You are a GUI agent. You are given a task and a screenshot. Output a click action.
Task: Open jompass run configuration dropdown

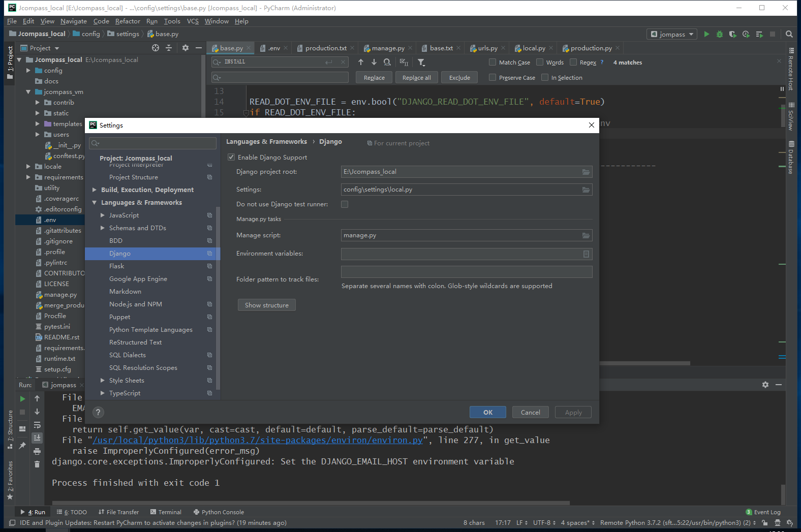coord(671,34)
